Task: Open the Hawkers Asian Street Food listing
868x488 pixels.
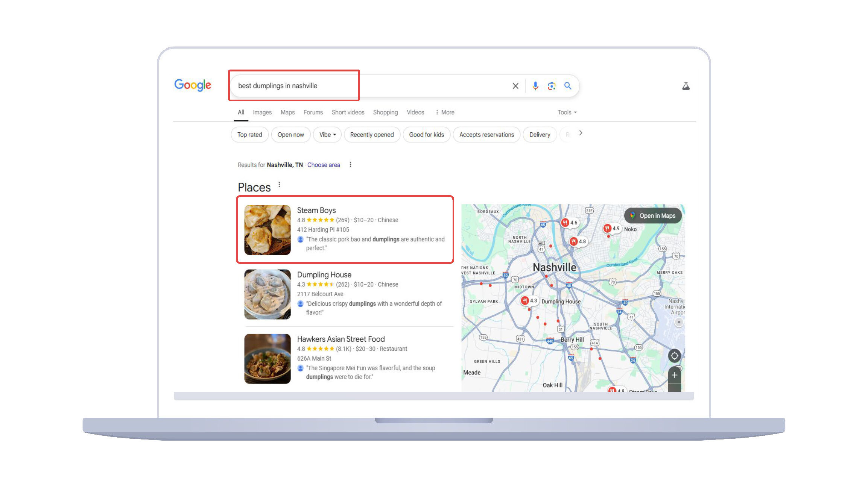Action: coord(341,339)
